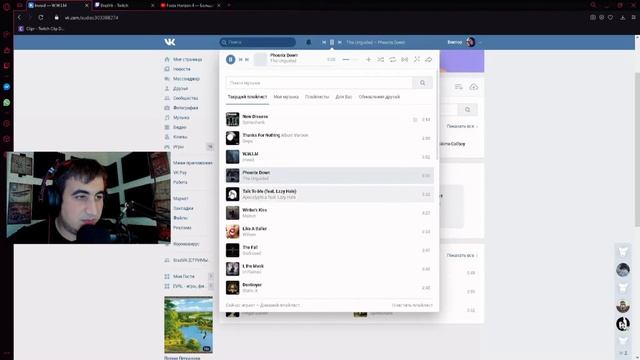Click the expand arrows icon in the player

417,60
